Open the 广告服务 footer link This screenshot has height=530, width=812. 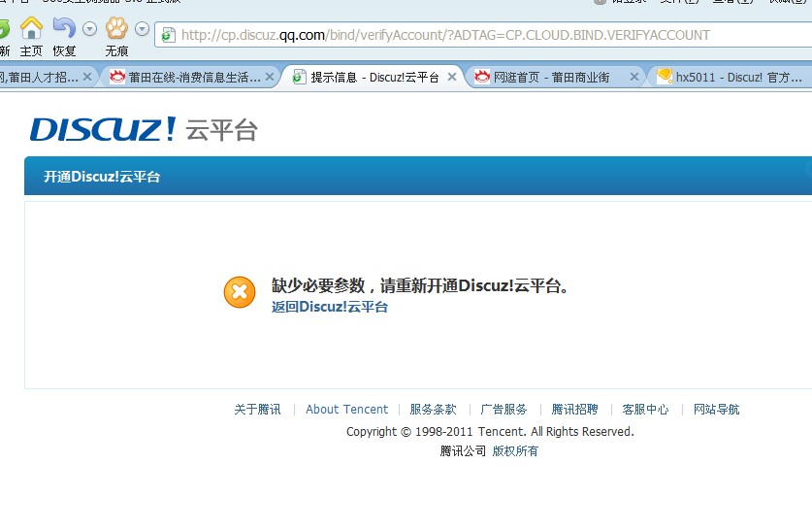[503, 410]
